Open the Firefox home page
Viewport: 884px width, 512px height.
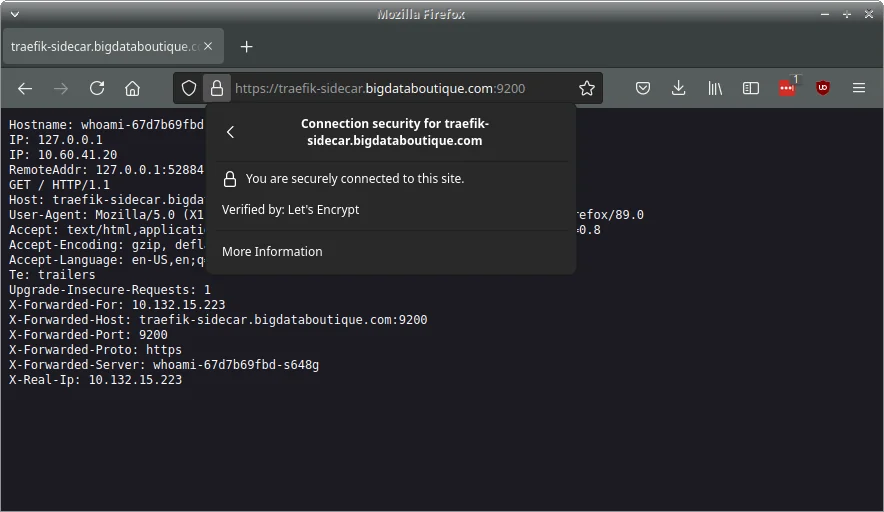[x=132, y=89]
